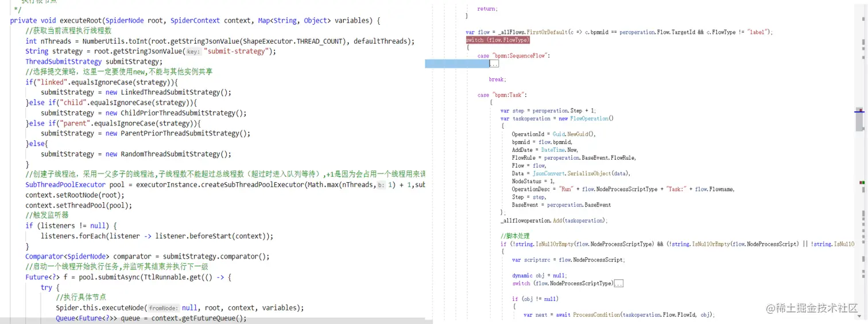Click the "if (!string.IsNullOrEmpty" condition line
Viewport: 868px width, 324px height.
pyautogui.click(x=677, y=244)
